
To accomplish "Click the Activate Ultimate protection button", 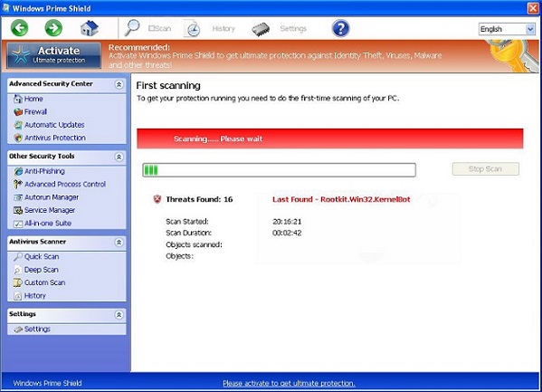I will [54, 55].
